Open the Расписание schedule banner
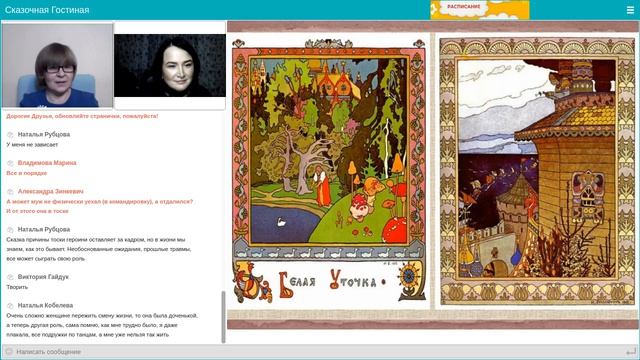 click(480, 10)
